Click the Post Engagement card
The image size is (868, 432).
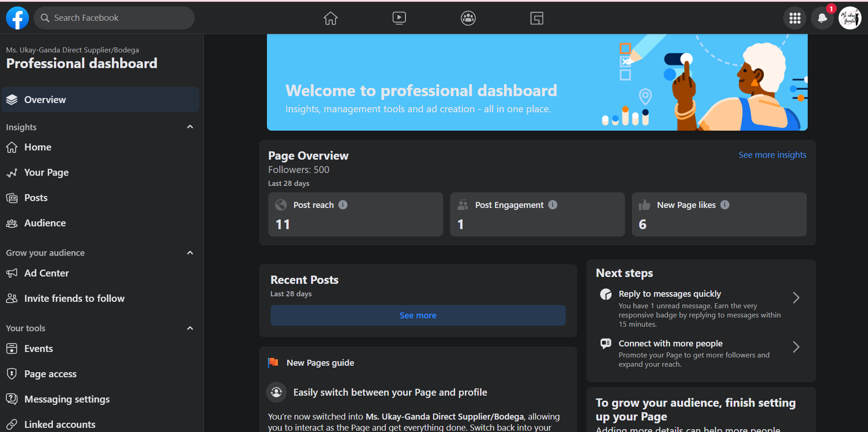(x=538, y=214)
